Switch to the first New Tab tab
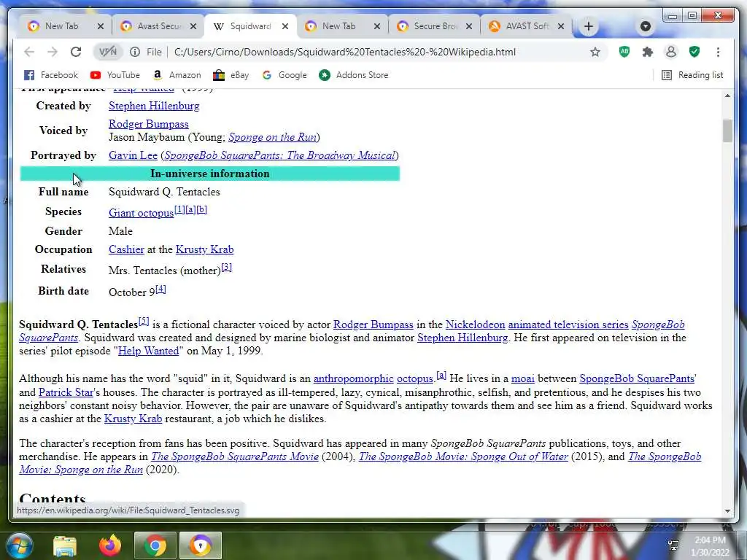Screen dimensions: 747x560 click(x=61, y=26)
